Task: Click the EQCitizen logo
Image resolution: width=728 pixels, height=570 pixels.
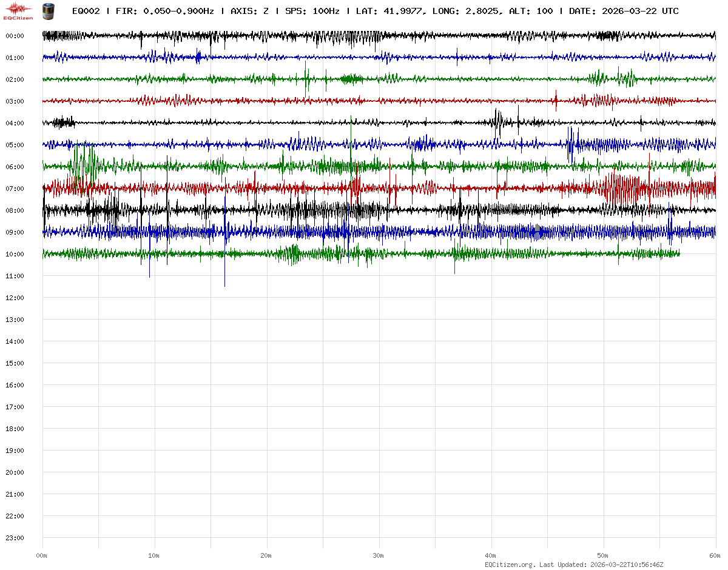Action: click(x=18, y=11)
